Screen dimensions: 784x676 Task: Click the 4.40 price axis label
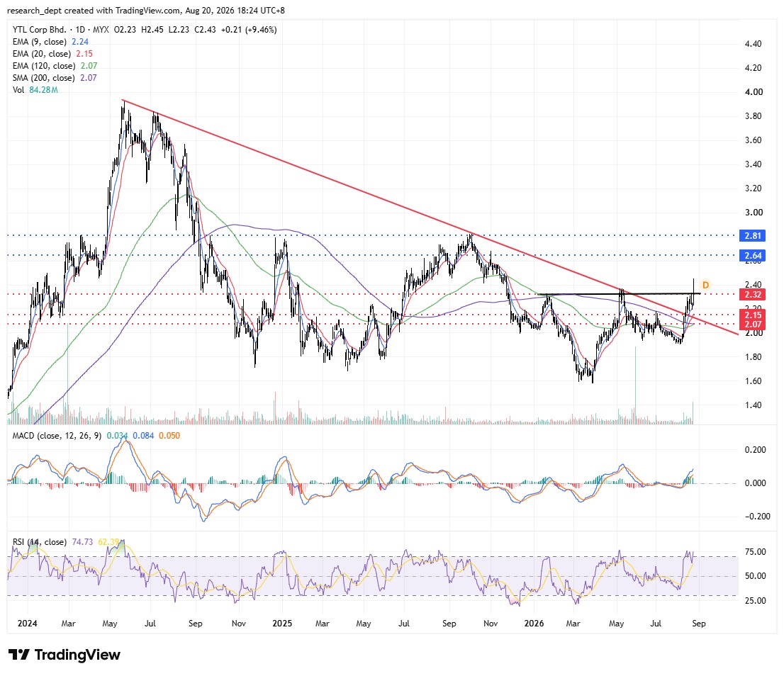tap(753, 44)
